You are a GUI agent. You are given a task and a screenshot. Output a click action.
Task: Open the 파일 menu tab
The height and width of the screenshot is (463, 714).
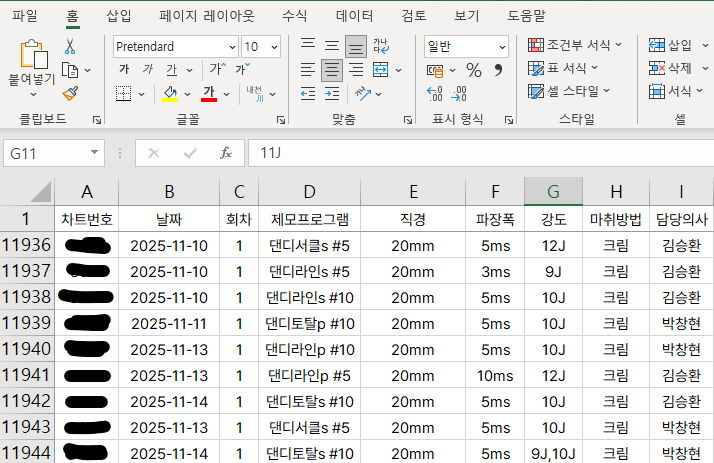(x=25, y=16)
